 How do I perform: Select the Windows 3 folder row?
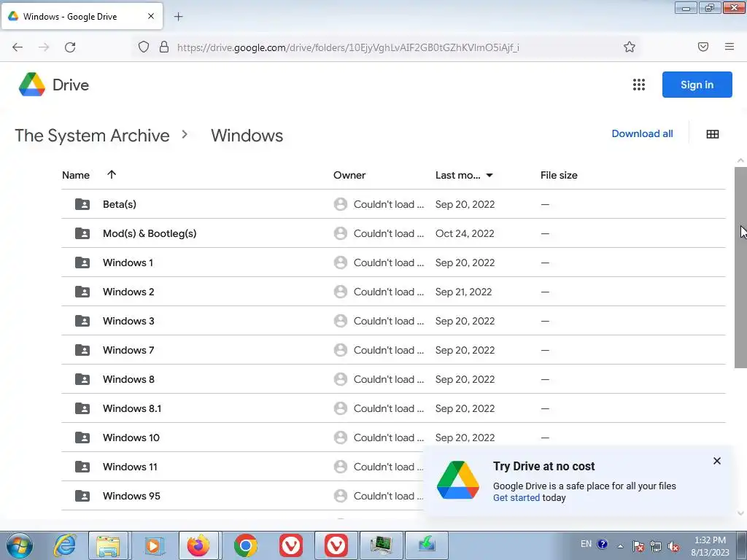tap(393, 321)
